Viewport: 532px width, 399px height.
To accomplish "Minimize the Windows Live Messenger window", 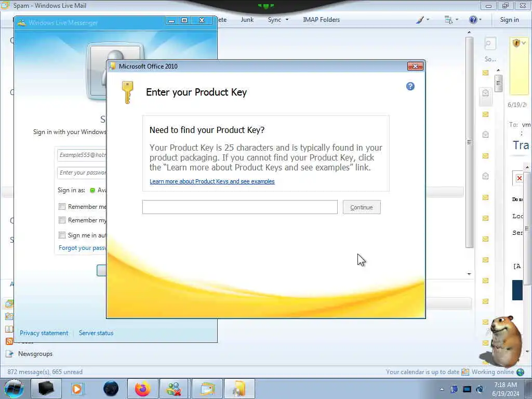I will (171, 21).
